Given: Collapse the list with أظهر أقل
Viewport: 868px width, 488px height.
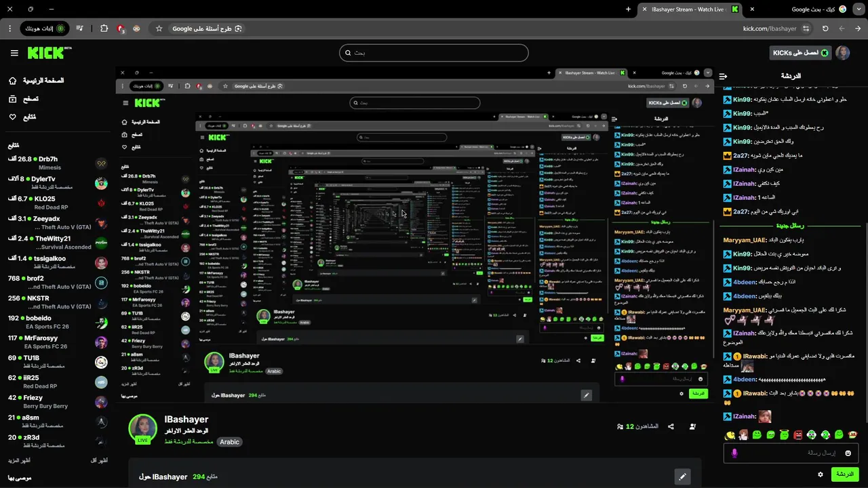Looking at the screenshot, I should click(x=99, y=460).
